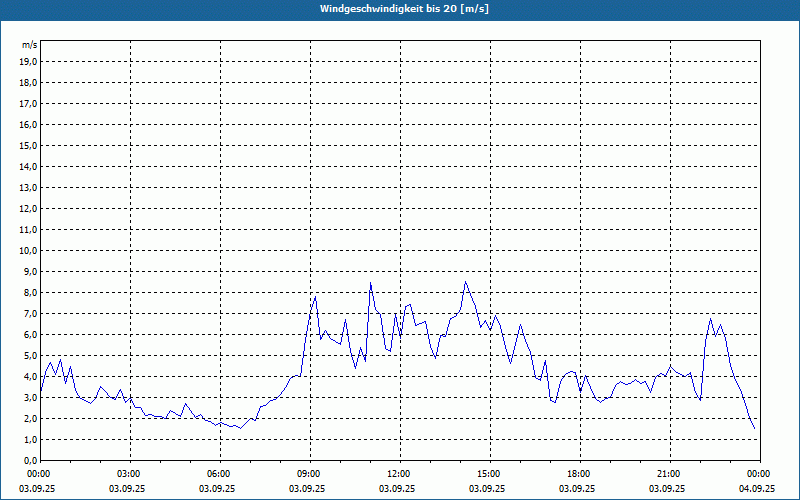Click the 19,0 y-axis label
The image size is (800, 500).
point(27,61)
